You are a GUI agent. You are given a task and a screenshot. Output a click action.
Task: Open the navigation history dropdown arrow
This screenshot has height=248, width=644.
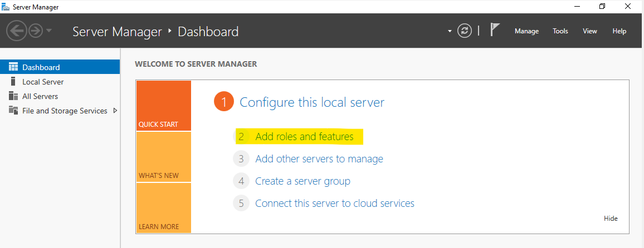[x=49, y=31]
